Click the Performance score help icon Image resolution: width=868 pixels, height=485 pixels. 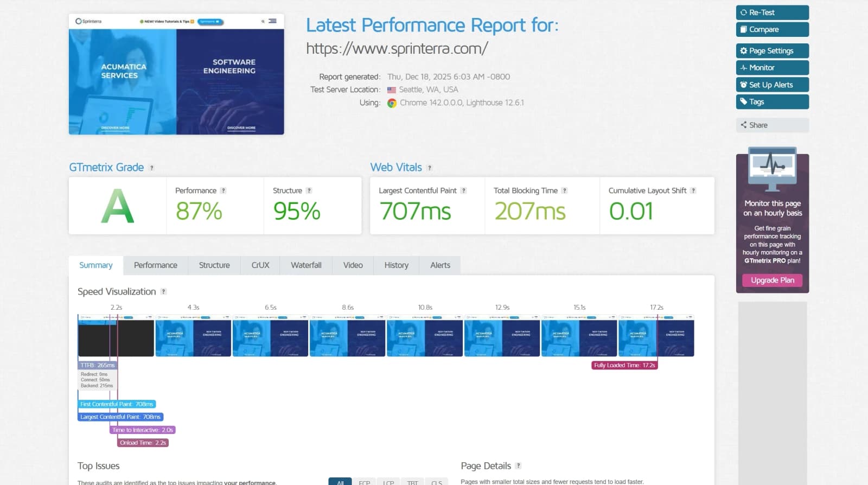coord(223,190)
